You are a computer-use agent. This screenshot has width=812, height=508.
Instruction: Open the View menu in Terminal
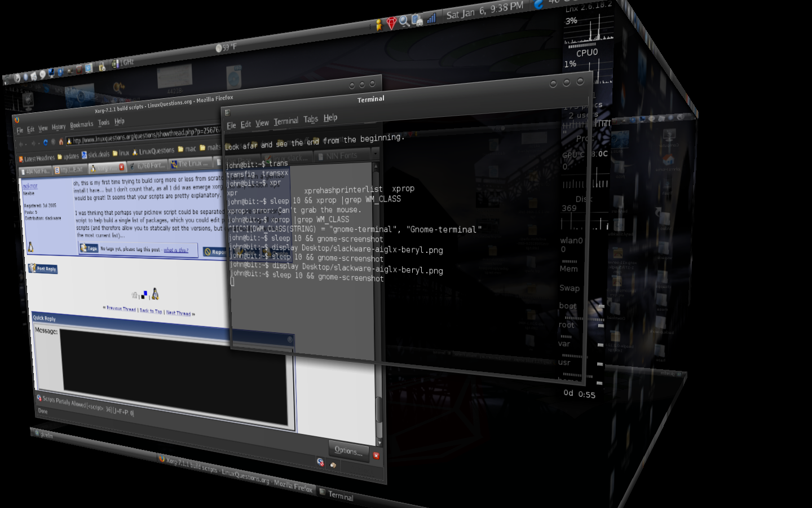(262, 123)
